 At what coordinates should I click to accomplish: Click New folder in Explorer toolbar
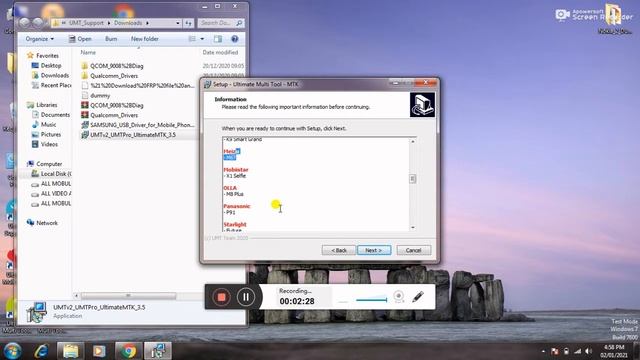click(x=144, y=39)
